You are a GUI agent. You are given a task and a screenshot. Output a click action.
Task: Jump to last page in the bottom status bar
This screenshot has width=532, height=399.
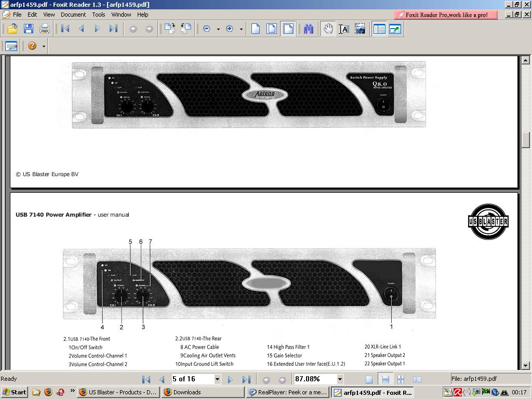pos(246,379)
